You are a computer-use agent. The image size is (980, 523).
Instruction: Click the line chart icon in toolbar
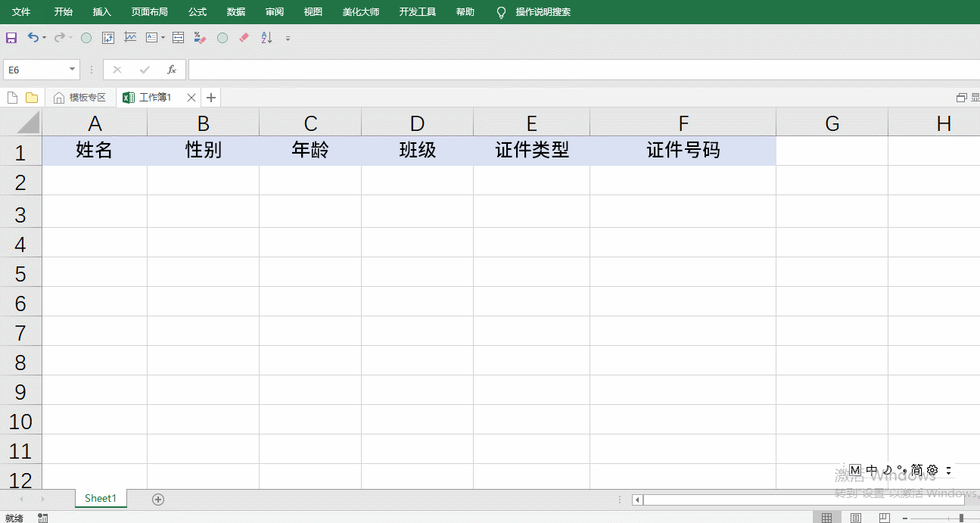130,37
